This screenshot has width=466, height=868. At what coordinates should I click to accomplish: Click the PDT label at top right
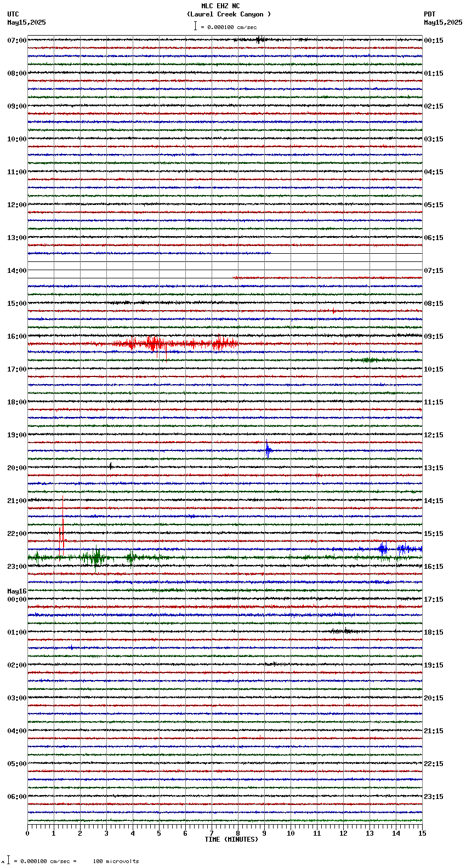[429, 14]
